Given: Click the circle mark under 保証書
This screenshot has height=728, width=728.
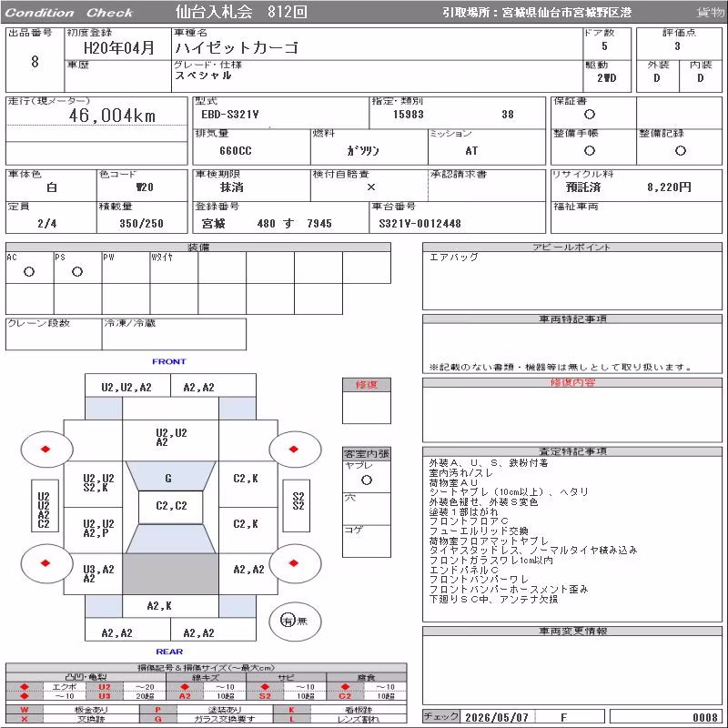Looking at the screenshot, I should [589, 115].
